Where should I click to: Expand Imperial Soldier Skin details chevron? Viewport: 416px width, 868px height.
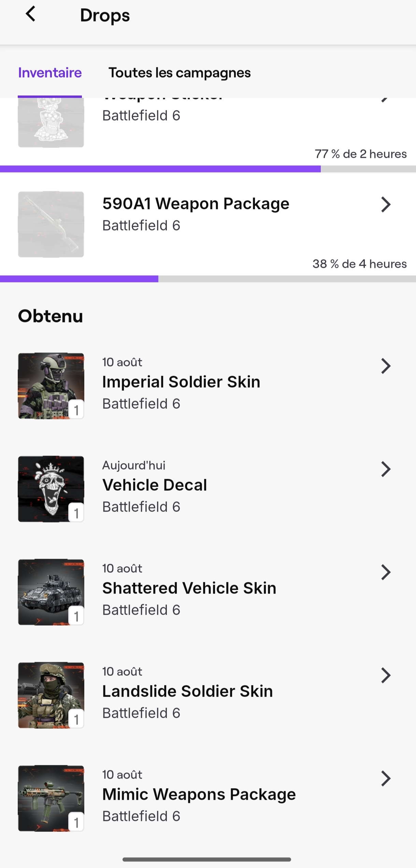click(386, 366)
